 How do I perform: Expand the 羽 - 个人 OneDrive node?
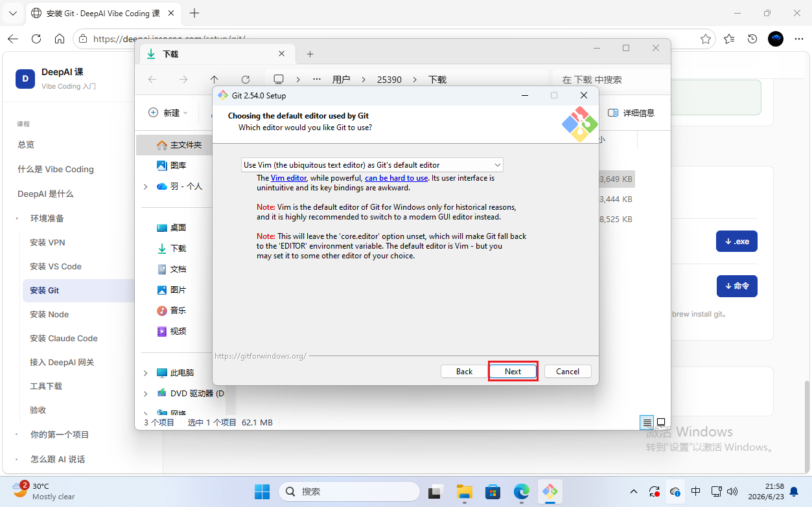click(x=145, y=186)
